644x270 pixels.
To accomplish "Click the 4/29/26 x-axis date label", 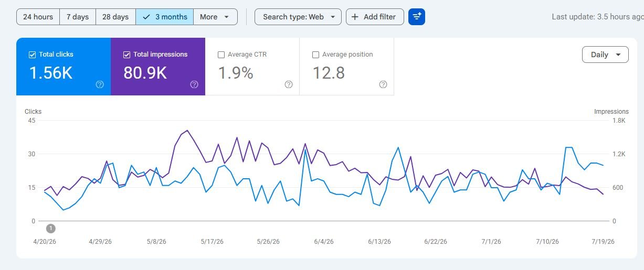I will coord(100,242).
